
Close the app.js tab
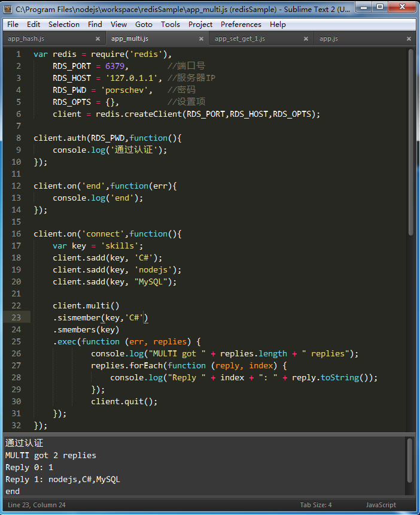pyautogui.click(x=409, y=39)
